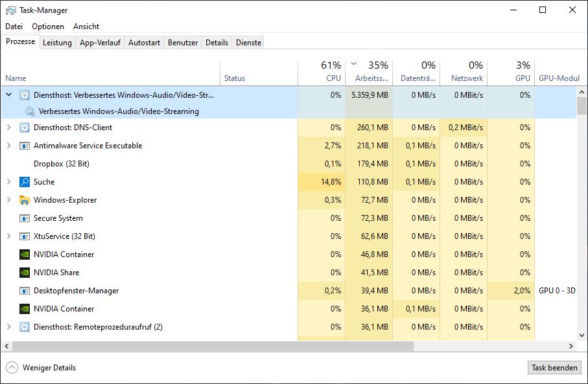Maximize the Task-Manager window
Viewport: 588px width, 384px height.
543,10
